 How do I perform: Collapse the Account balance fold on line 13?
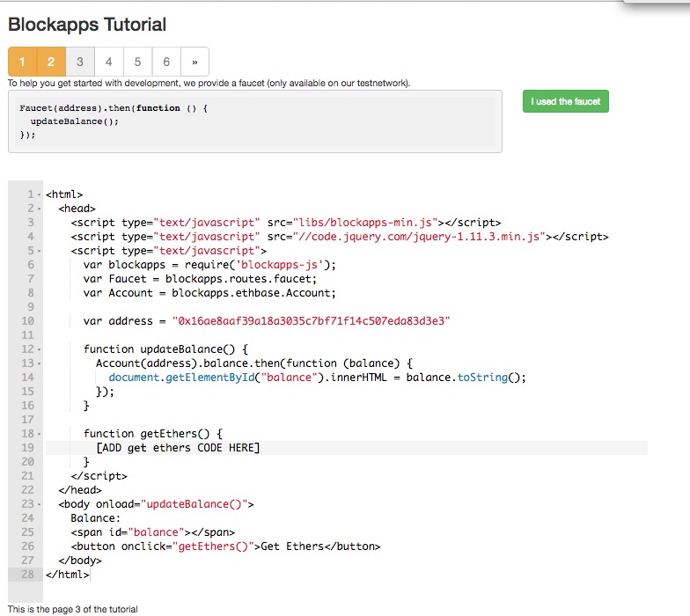tap(39, 364)
